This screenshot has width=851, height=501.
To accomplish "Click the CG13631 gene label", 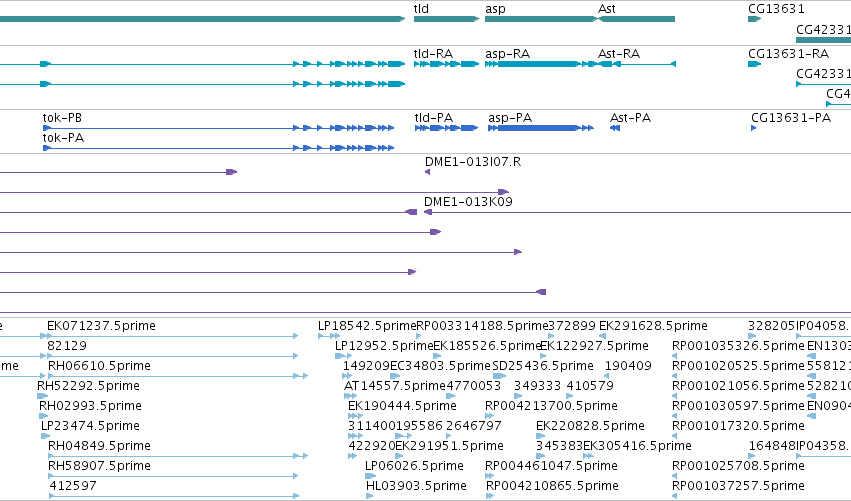I will click(x=776, y=9).
